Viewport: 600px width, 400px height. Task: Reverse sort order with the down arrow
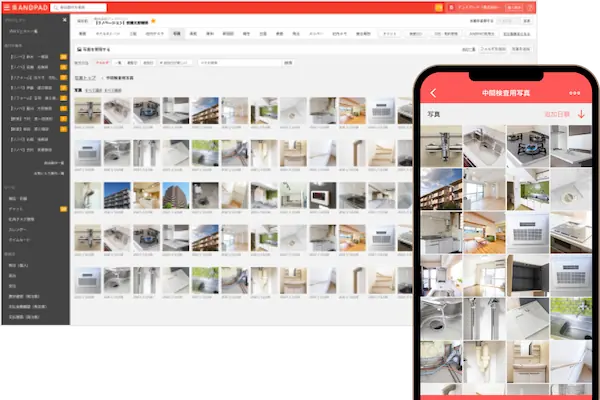coord(582,115)
